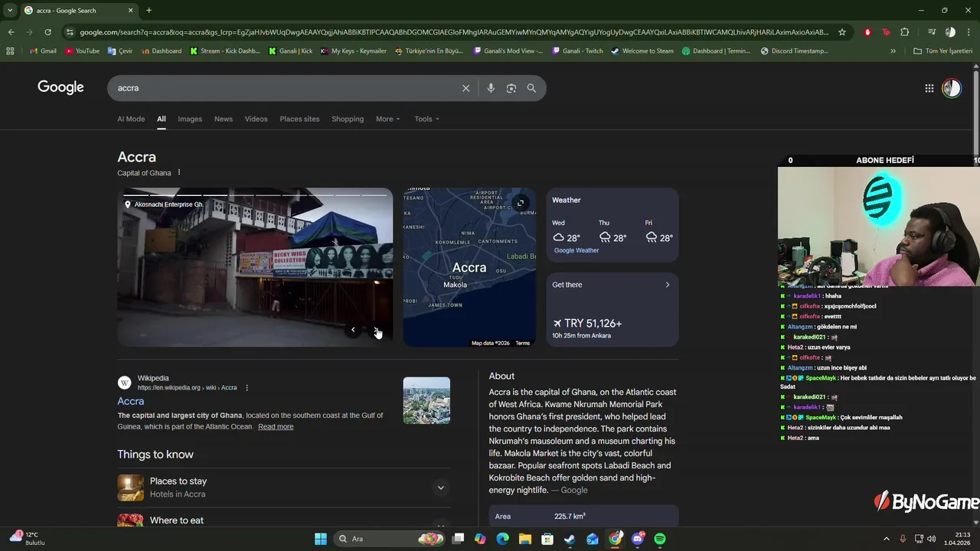Switch to Images results tab
The height and width of the screenshot is (551, 980).
coord(190,119)
